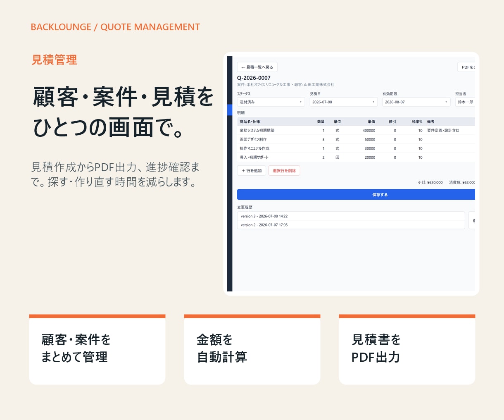The image size is (504, 420).
Task: Click the subtotal 小計: ¥620,000 text
Action: pyautogui.click(x=430, y=182)
